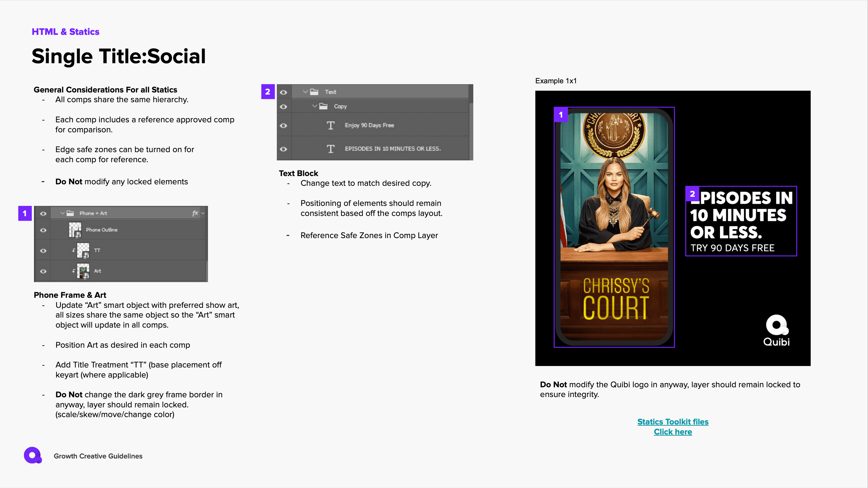Hide the Phone + Art group layer
Image resolution: width=868 pixels, height=488 pixels.
(43, 213)
